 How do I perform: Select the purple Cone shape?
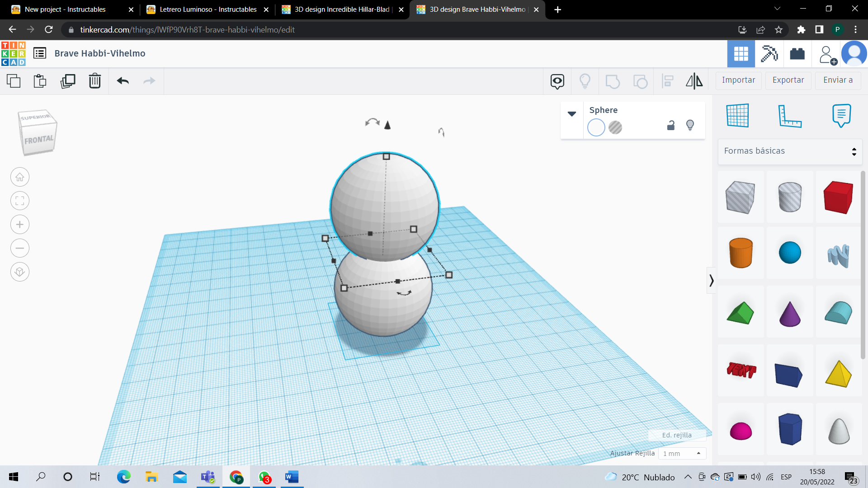pos(790,314)
